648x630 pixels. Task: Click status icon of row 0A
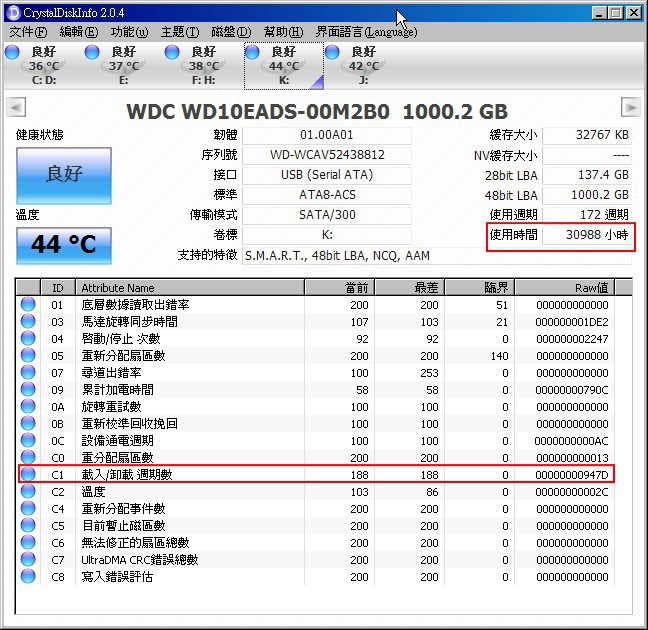click(x=28, y=406)
